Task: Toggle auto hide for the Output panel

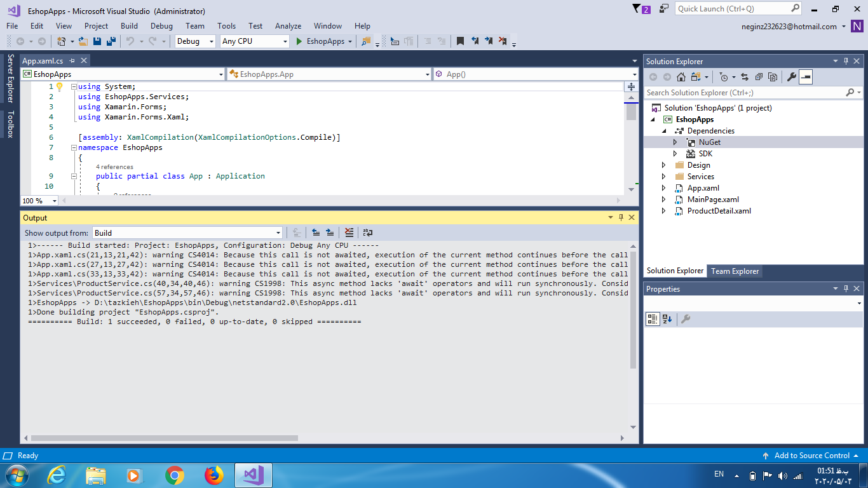Action: (621, 217)
